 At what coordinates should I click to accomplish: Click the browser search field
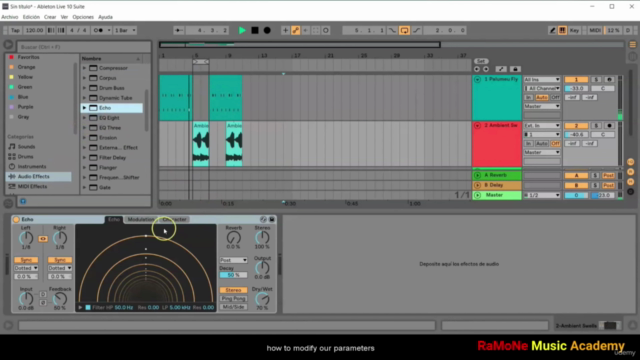click(84, 47)
